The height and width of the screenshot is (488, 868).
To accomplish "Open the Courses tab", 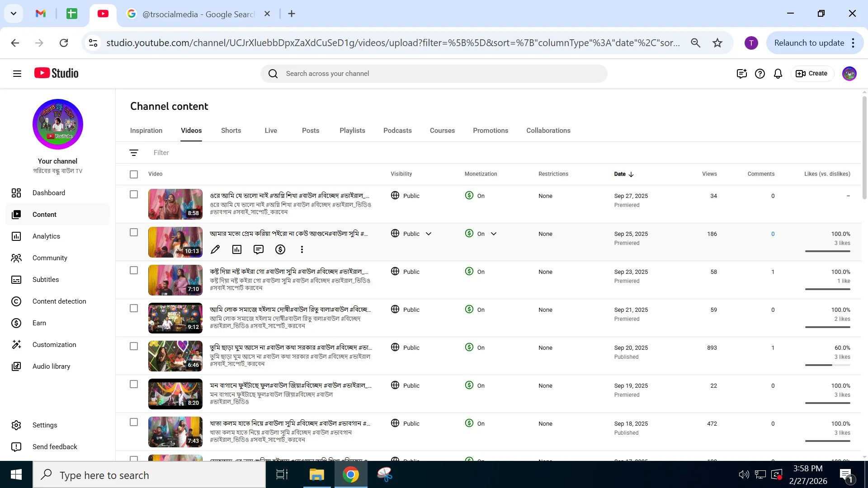I will (x=442, y=131).
